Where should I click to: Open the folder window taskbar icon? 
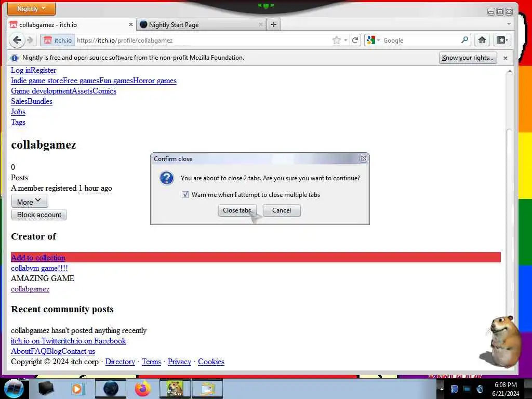[207, 389]
